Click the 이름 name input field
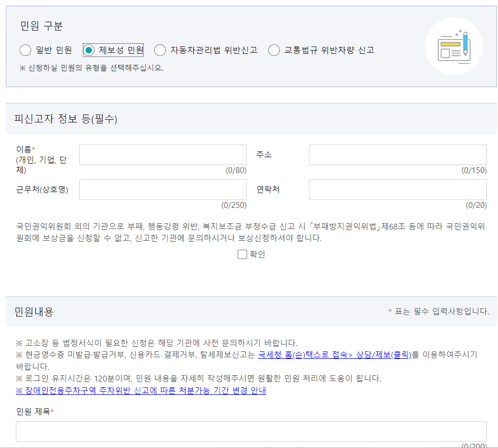 click(x=162, y=155)
